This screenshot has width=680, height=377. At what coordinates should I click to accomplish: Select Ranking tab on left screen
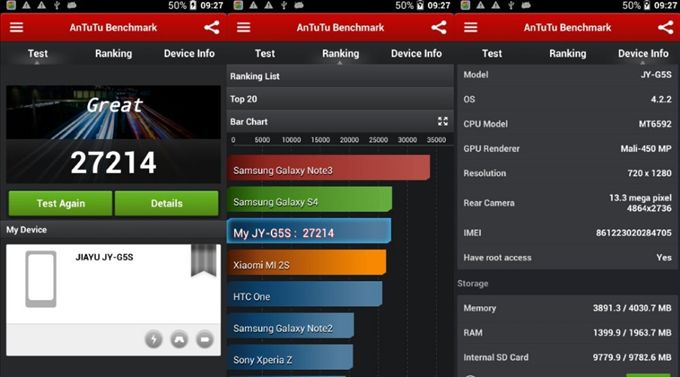click(x=113, y=53)
